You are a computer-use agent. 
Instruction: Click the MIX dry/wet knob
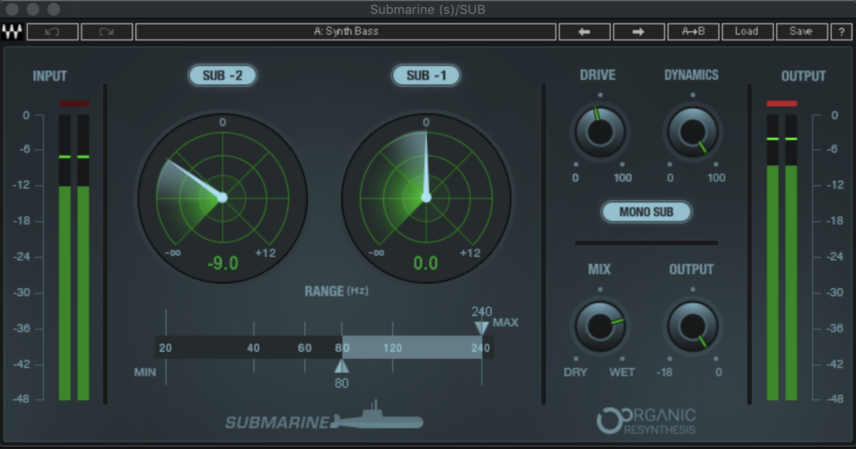600,326
